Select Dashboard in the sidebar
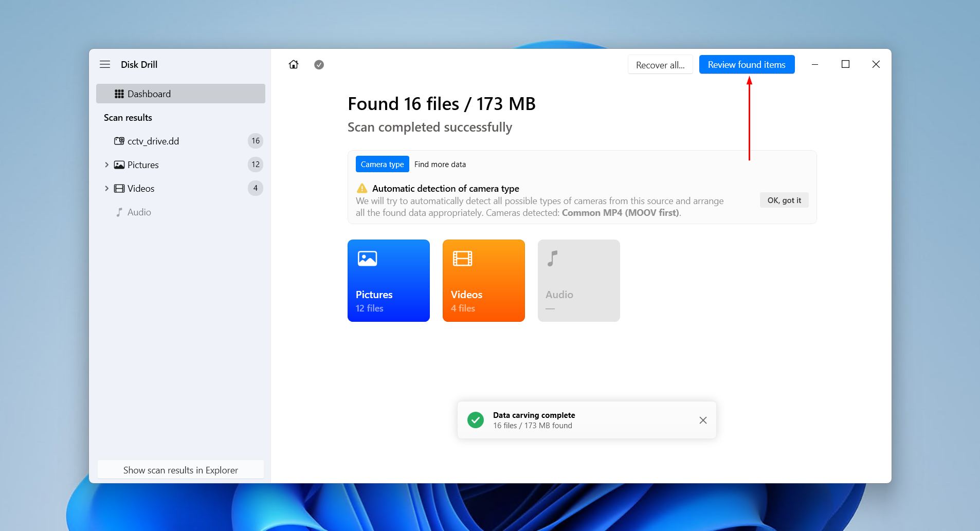 click(180, 94)
